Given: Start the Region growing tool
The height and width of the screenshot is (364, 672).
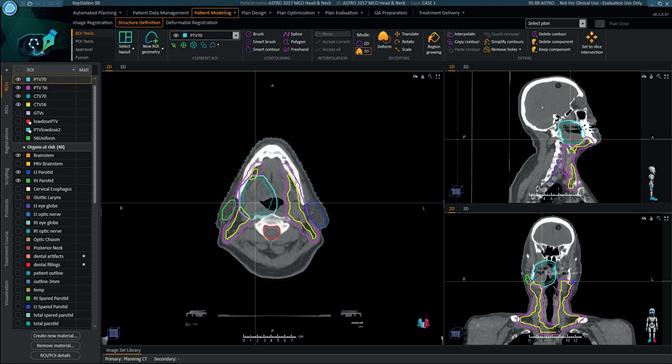Looking at the screenshot, I should click(x=433, y=43).
